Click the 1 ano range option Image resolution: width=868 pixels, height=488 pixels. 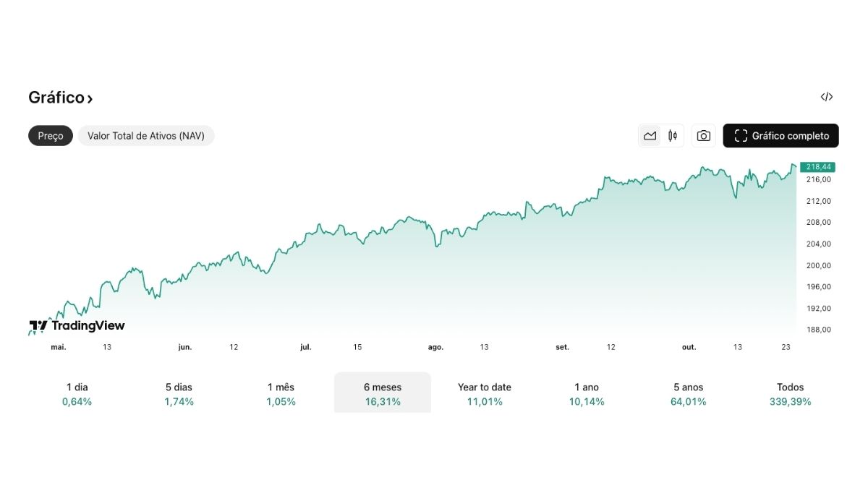[586, 392]
